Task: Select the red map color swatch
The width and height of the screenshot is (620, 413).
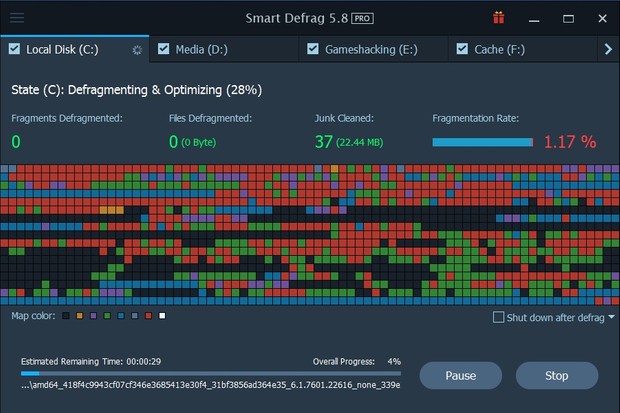Action: [148, 316]
